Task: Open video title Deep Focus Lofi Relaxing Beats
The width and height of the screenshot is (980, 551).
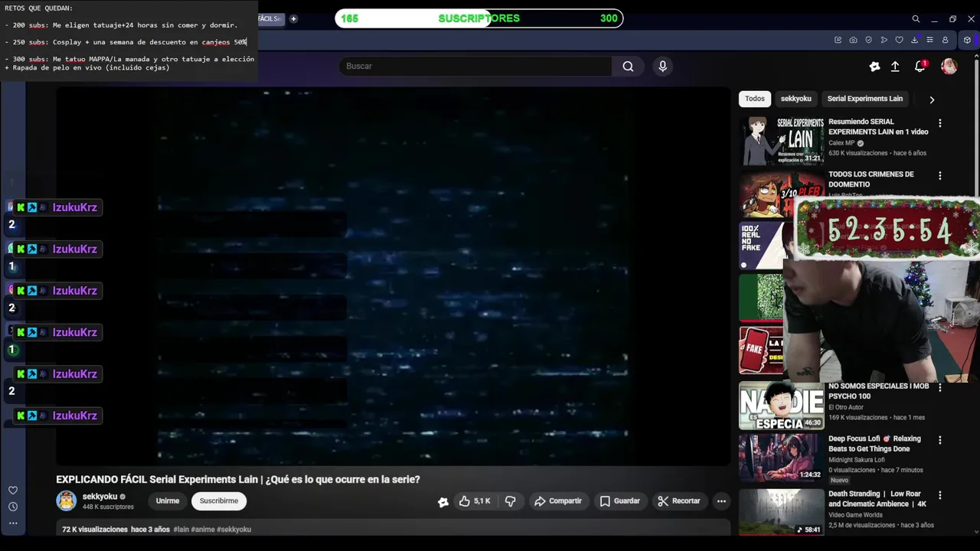Action: click(x=874, y=444)
